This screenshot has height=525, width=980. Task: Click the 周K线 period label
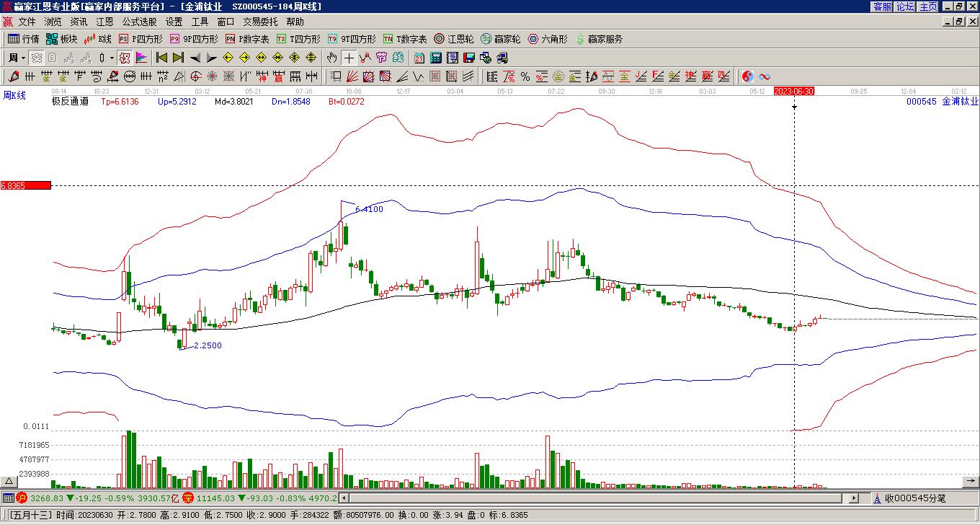tap(14, 95)
